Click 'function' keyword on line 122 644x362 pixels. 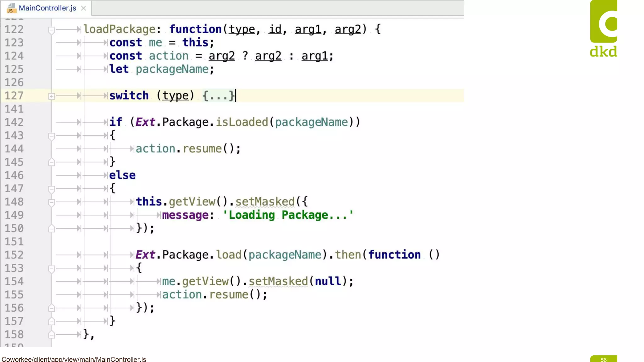click(195, 30)
